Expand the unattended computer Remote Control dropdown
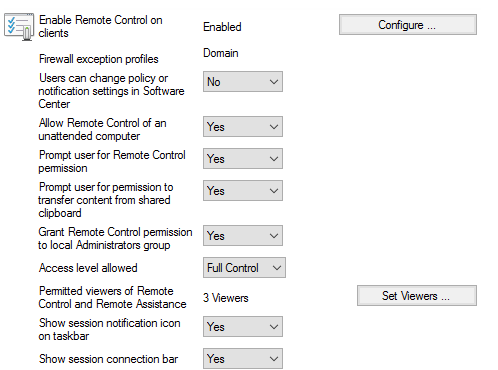This screenshot has height=370, width=498. tap(243, 127)
